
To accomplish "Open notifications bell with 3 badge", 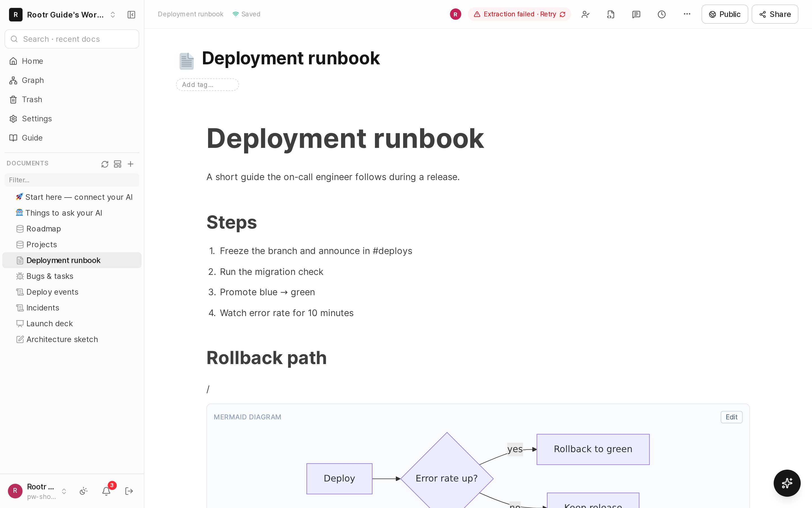I will click(107, 491).
